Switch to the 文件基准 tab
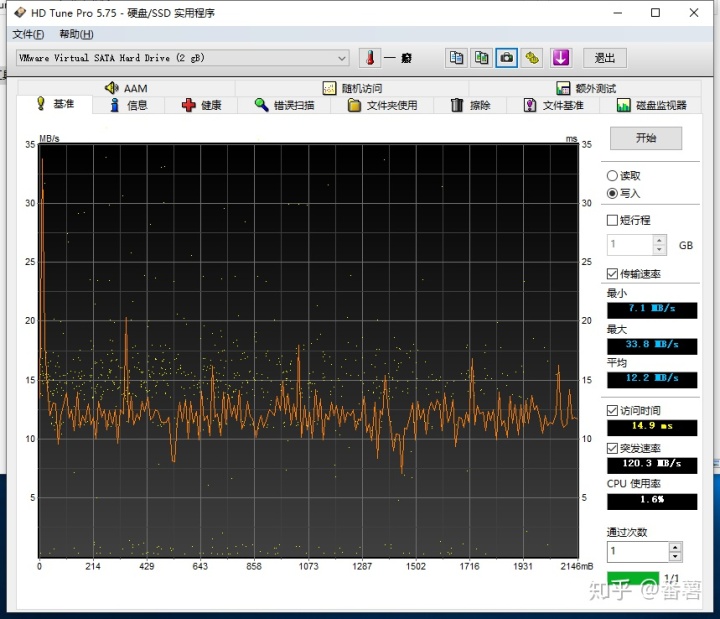The width and height of the screenshot is (720, 619). [553, 105]
